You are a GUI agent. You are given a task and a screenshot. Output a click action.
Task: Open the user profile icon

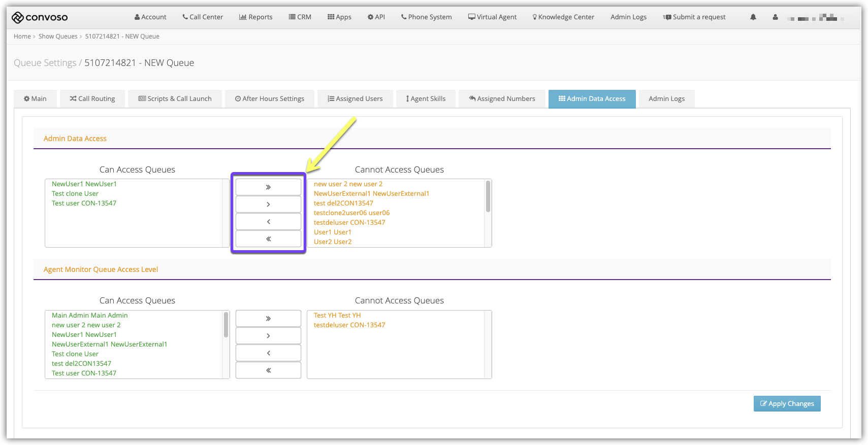775,17
